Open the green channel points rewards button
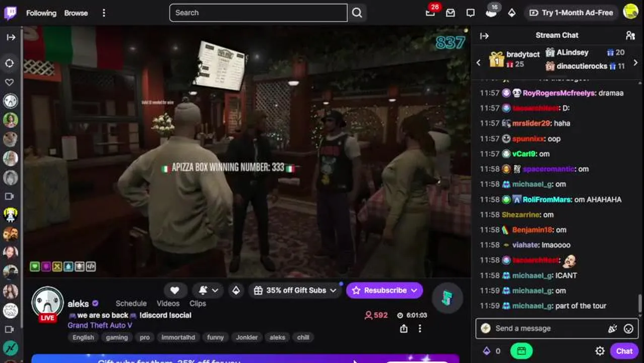Image resolution: width=644 pixels, height=363 pixels. pyautogui.click(x=522, y=351)
